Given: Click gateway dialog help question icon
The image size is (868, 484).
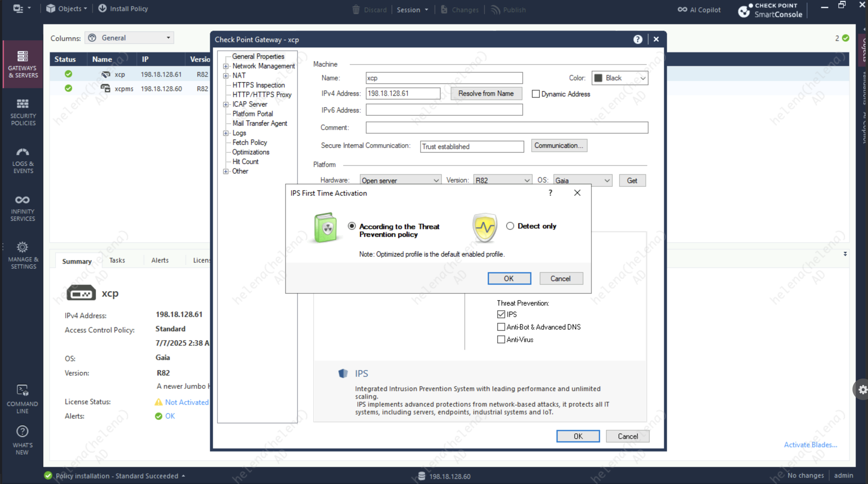Looking at the screenshot, I should [x=637, y=39].
